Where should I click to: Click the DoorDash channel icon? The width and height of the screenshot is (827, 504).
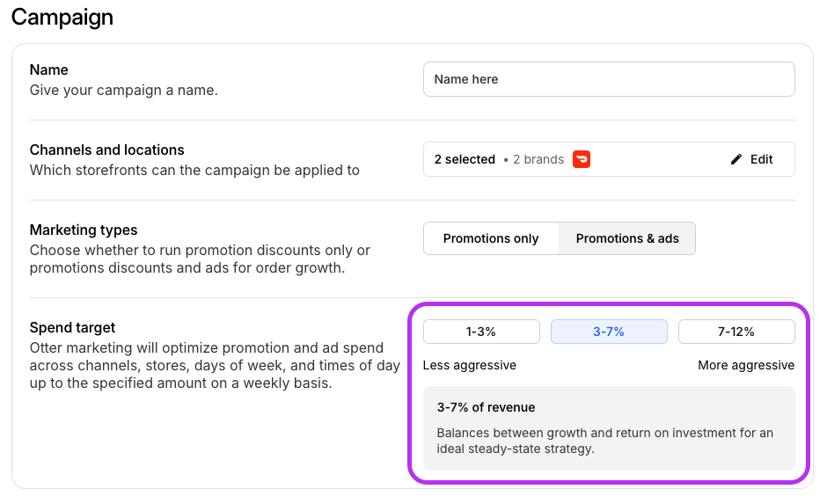click(x=582, y=159)
